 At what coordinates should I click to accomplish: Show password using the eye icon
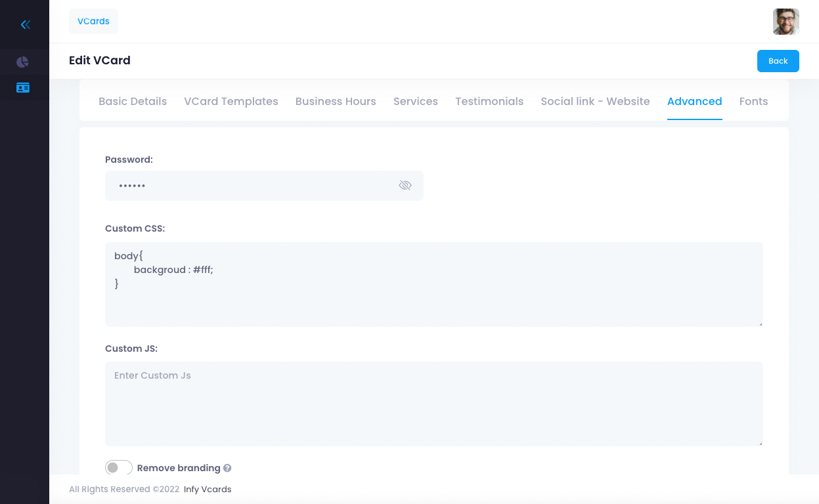click(x=405, y=186)
